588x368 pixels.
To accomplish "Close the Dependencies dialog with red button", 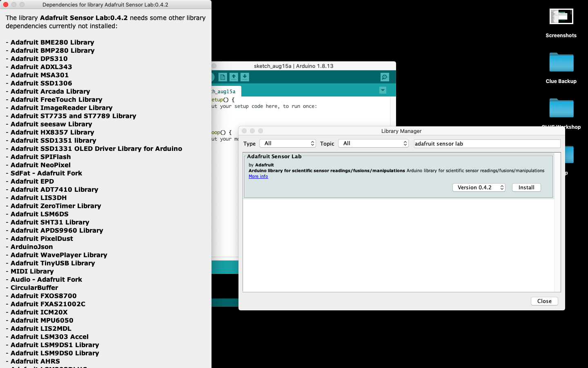I will coord(6,4).
